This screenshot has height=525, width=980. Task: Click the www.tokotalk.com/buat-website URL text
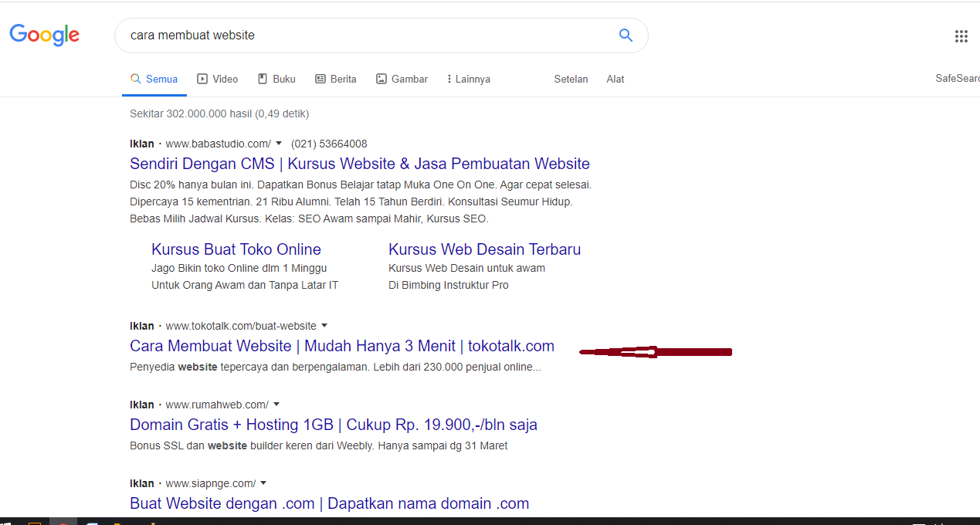click(241, 326)
